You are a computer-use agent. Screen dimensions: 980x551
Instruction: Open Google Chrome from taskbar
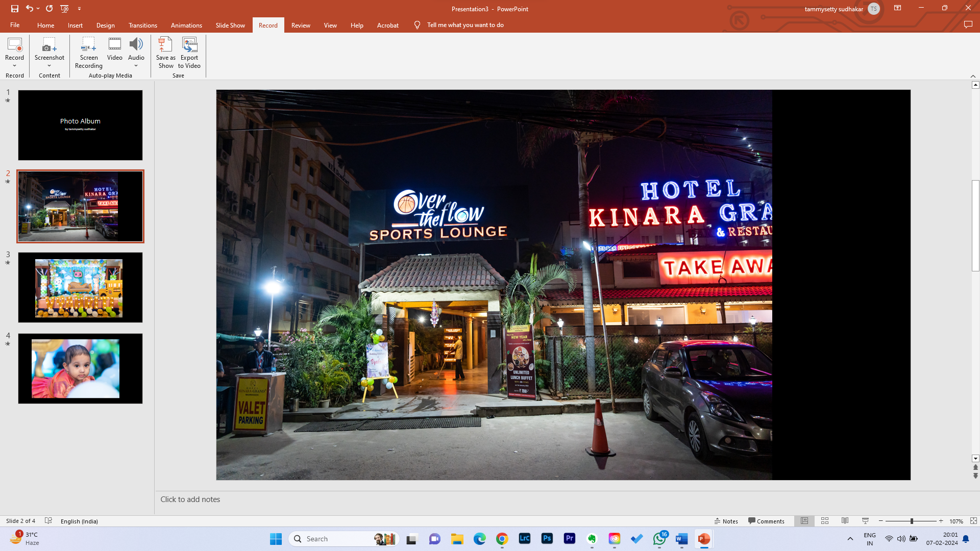502,539
